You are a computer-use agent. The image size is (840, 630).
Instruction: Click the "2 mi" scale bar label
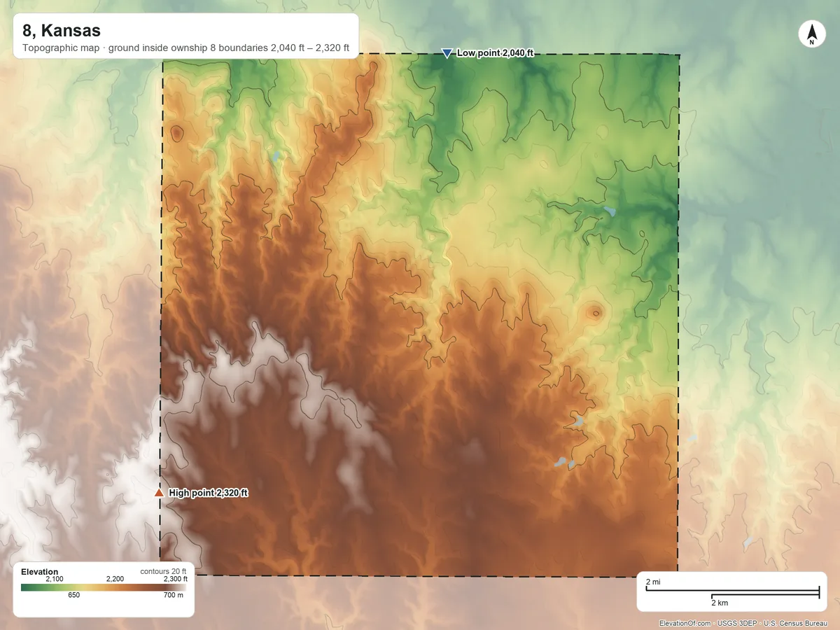(x=652, y=582)
